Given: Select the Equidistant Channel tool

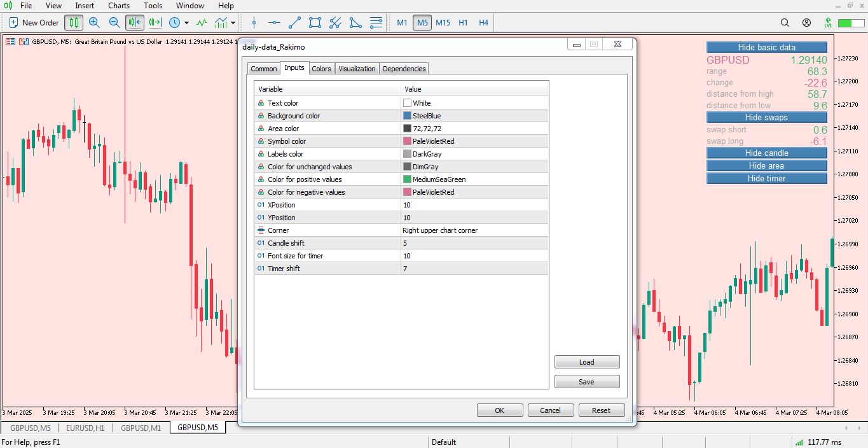Looking at the screenshot, I should coord(314,22).
